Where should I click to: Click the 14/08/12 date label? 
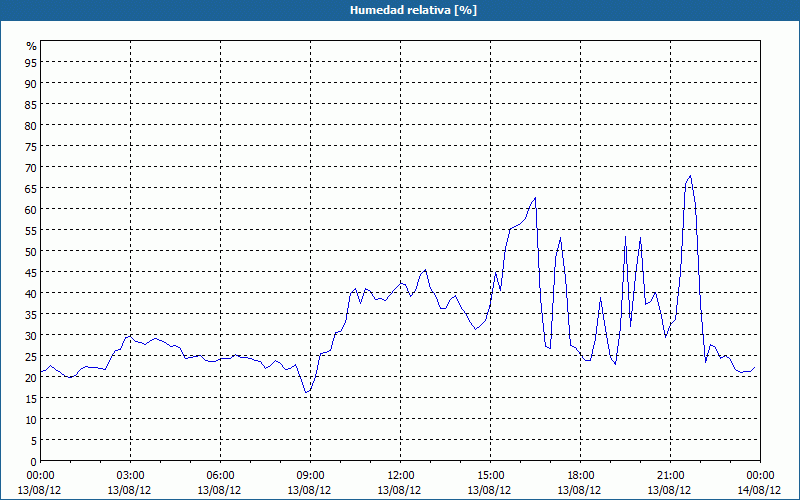[x=759, y=490]
